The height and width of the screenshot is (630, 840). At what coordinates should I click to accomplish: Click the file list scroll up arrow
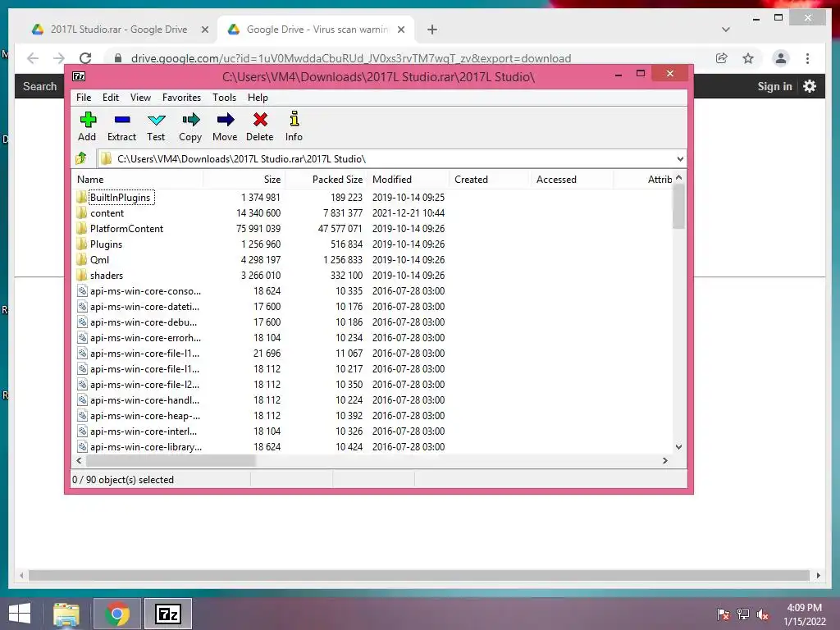tap(678, 177)
